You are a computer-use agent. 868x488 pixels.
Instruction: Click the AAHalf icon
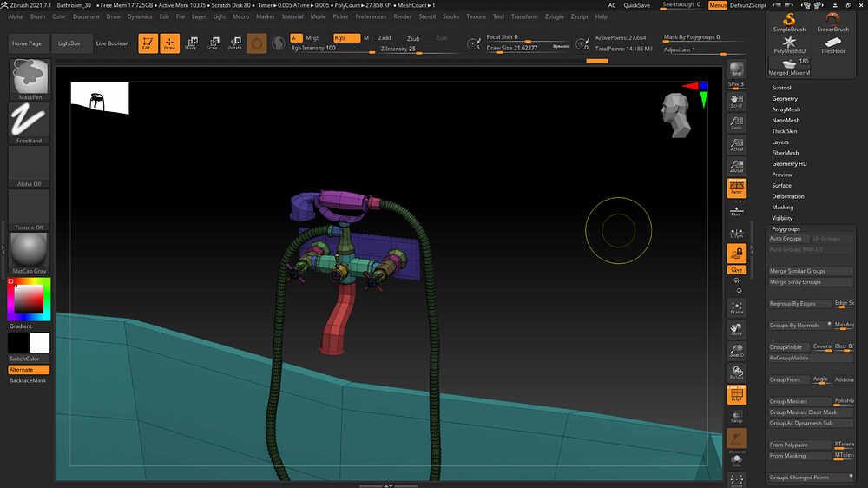[737, 166]
